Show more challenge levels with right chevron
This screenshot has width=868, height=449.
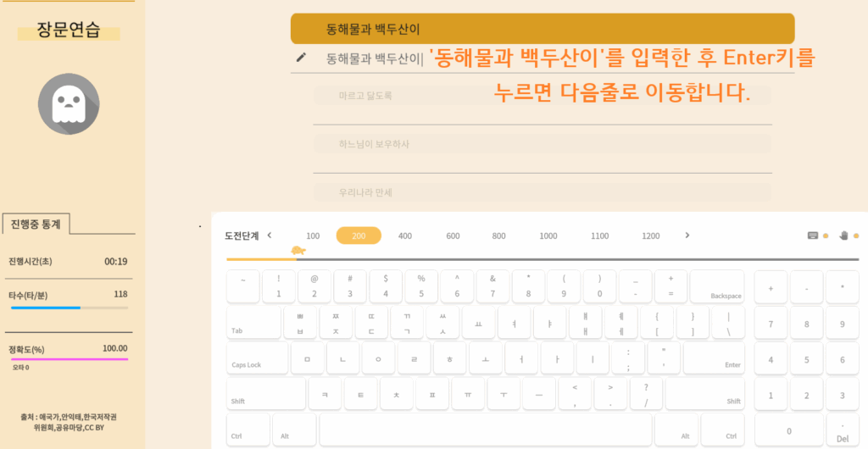[687, 236]
